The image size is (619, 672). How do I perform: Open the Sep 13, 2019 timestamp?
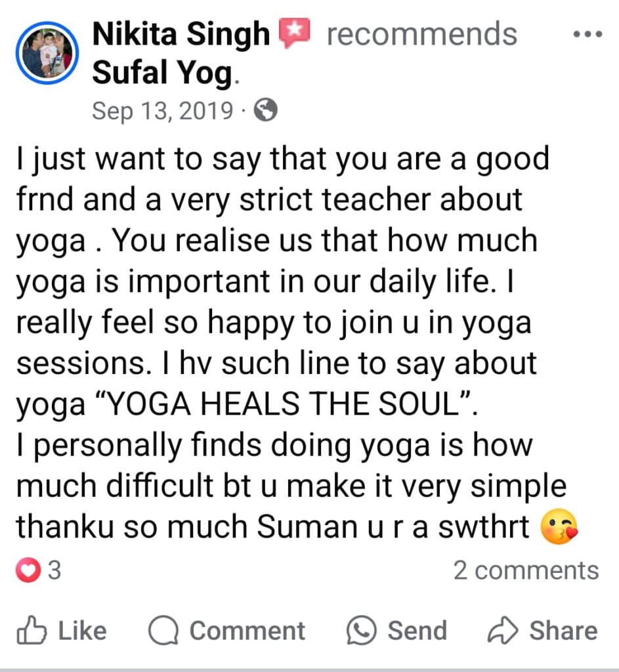point(163,110)
